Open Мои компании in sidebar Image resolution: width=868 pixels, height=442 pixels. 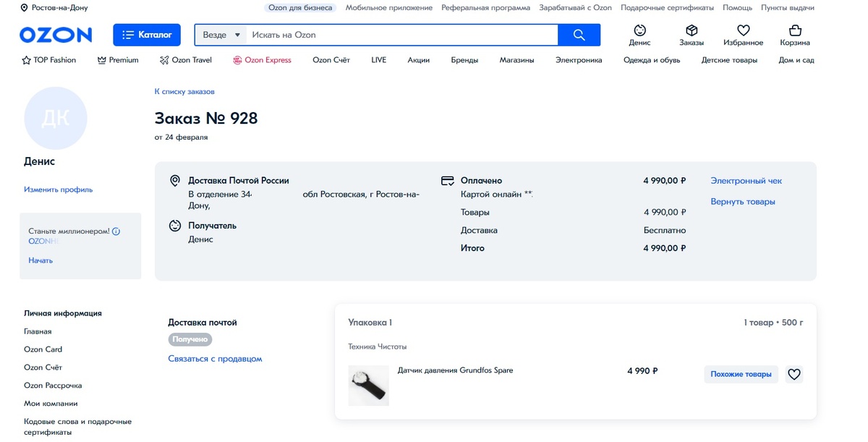(51, 404)
